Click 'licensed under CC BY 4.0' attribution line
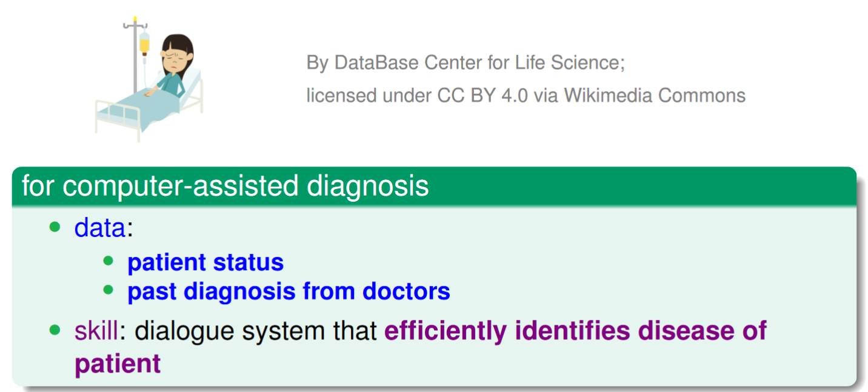868x392 pixels. pyautogui.click(x=418, y=95)
